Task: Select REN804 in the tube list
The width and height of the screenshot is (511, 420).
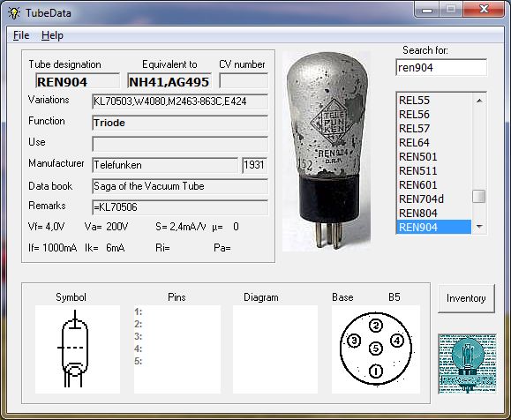Action: 433,214
